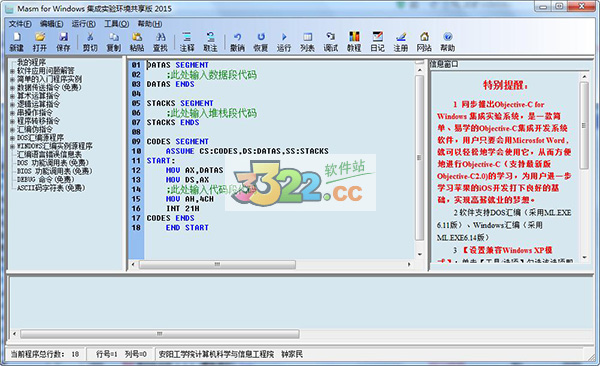Open the 文件(F) menu
600x366 pixels.
[20, 24]
